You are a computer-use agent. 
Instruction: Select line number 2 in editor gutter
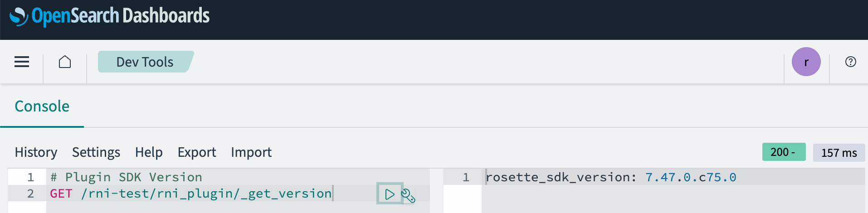tap(30, 194)
